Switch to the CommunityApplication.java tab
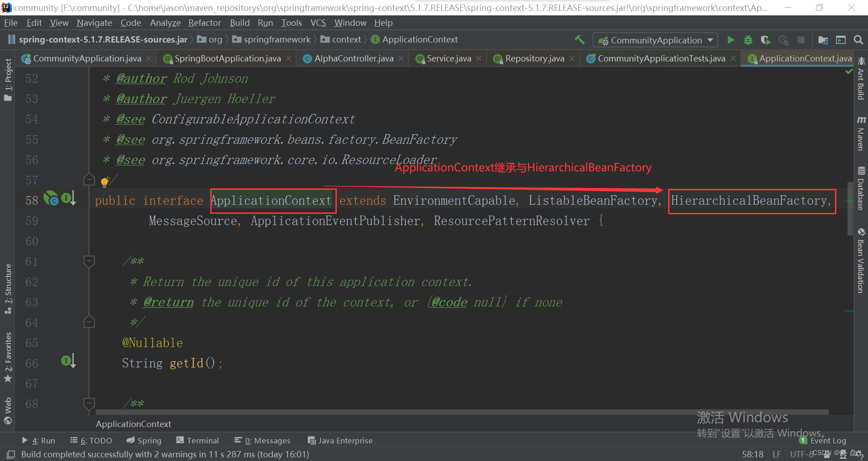Viewport: 868px width, 461px height. (x=87, y=59)
